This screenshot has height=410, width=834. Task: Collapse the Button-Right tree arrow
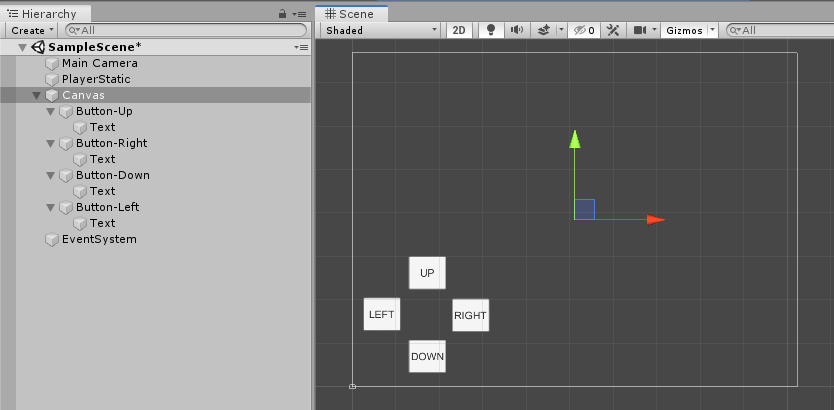click(x=51, y=143)
